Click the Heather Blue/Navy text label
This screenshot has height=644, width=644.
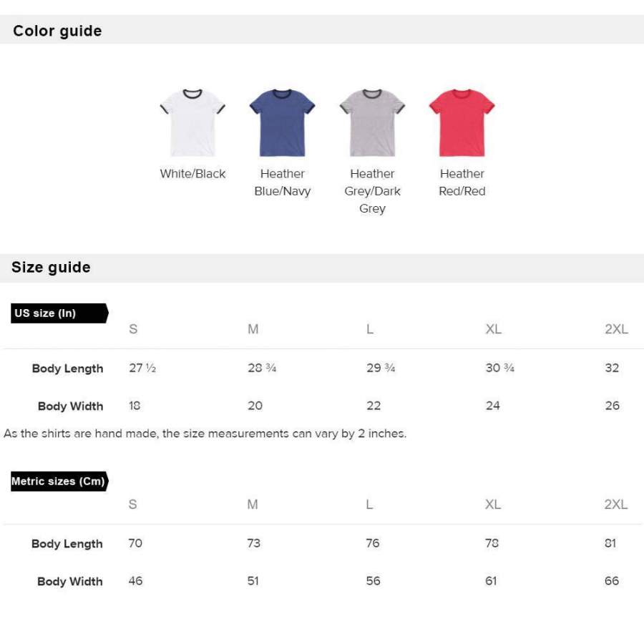pos(282,182)
